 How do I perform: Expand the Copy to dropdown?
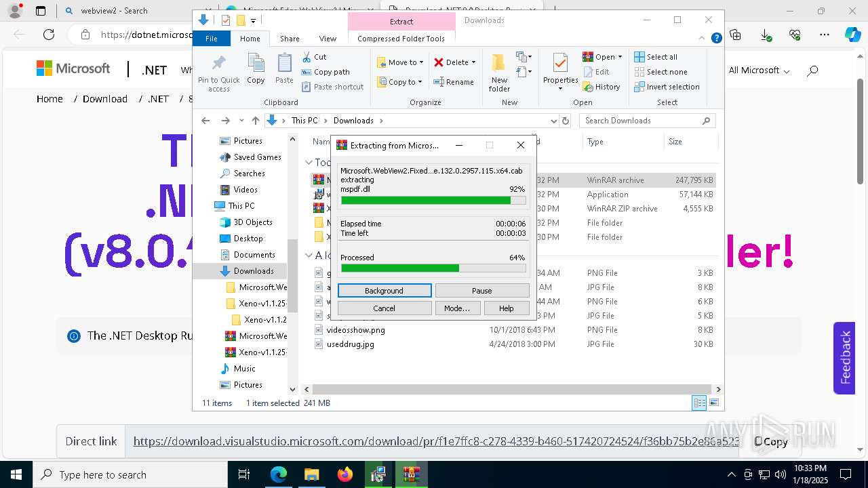point(420,82)
